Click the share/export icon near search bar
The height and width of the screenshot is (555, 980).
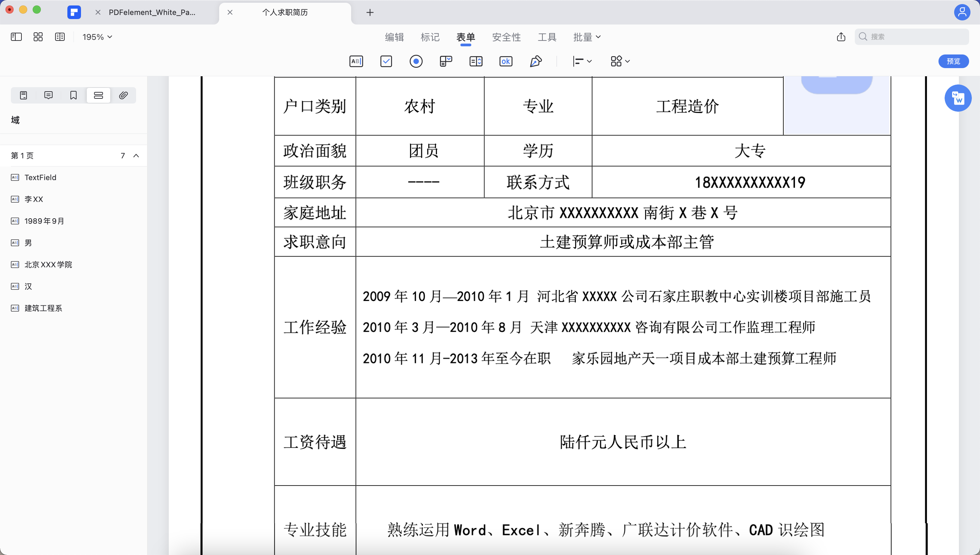point(841,36)
